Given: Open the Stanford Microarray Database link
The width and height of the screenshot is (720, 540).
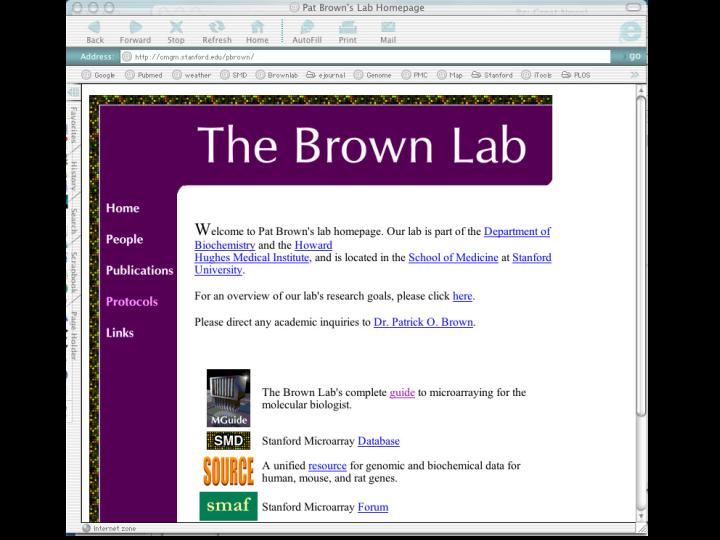Looking at the screenshot, I should click(x=378, y=441).
